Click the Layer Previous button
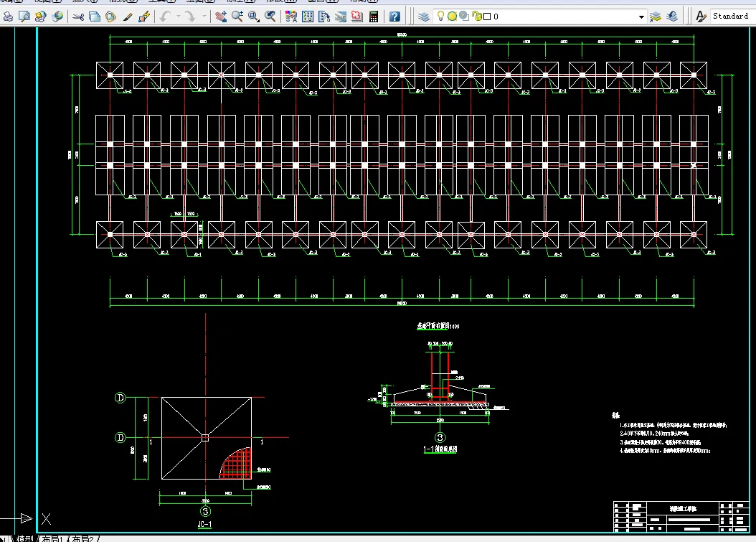Screen dimensions: 756x542 click(672, 17)
